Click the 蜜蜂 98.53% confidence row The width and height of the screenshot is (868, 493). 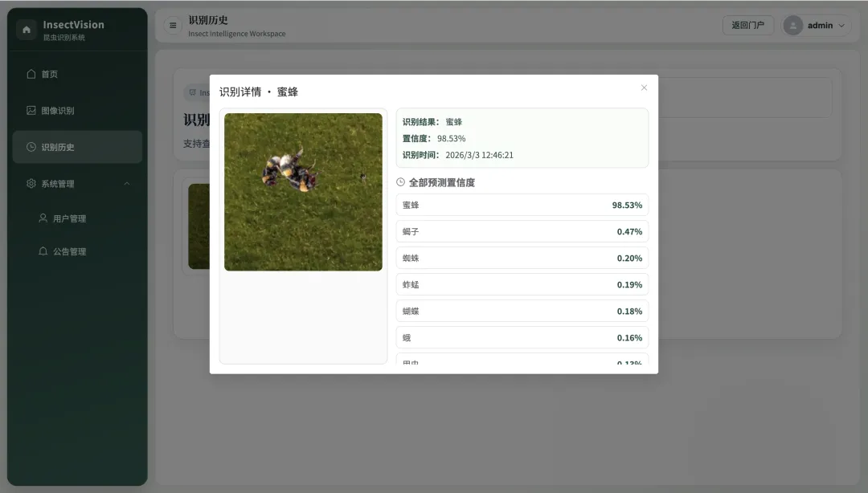point(522,206)
